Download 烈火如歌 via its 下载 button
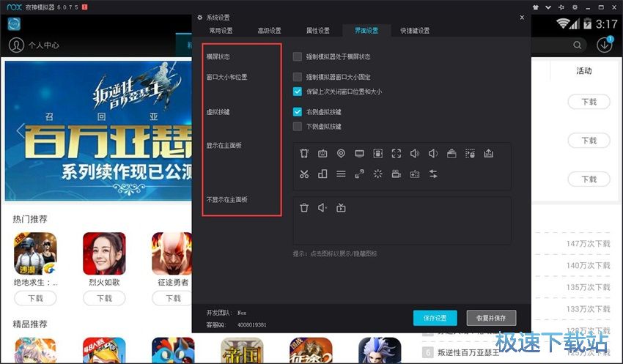Screen dimensions: 623x364 tap(105, 298)
